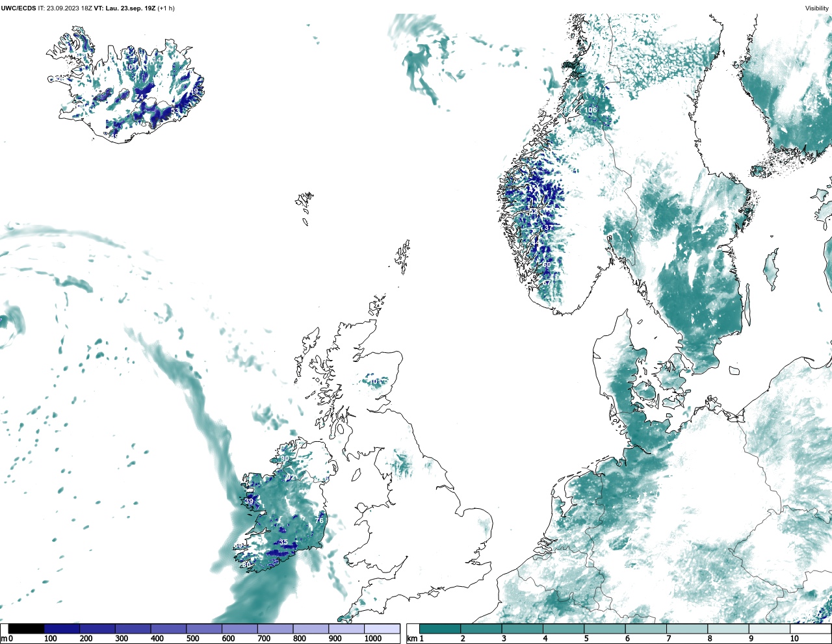This screenshot has height=644, width=832.
Task: Click the 6 label on the km scale
Action: [x=627, y=639]
